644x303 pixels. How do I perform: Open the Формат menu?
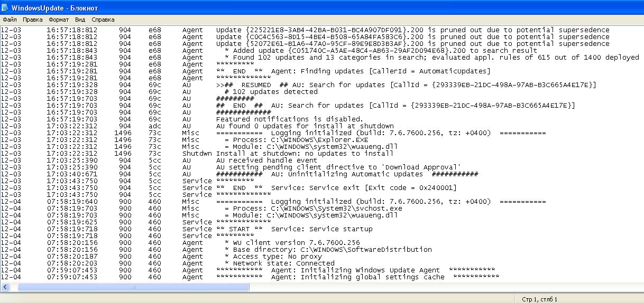click(x=59, y=20)
